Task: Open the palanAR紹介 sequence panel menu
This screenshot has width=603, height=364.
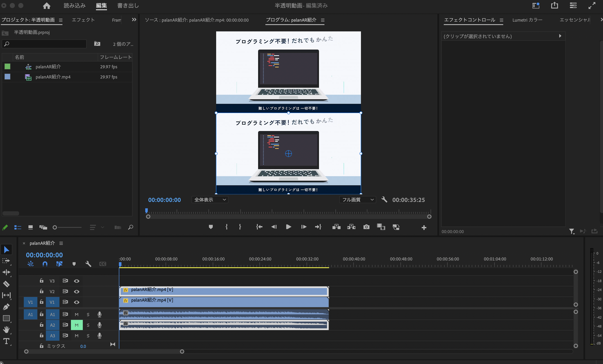Action: point(61,243)
